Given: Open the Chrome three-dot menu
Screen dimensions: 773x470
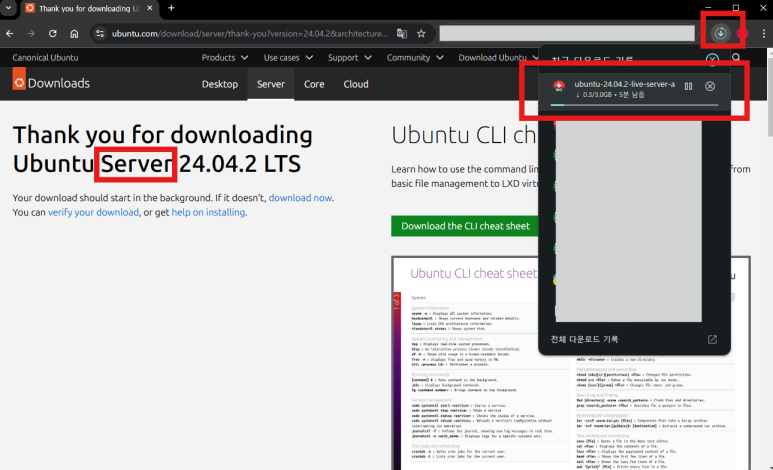Looking at the screenshot, I should pyautogui.click(x=764, y=34).
